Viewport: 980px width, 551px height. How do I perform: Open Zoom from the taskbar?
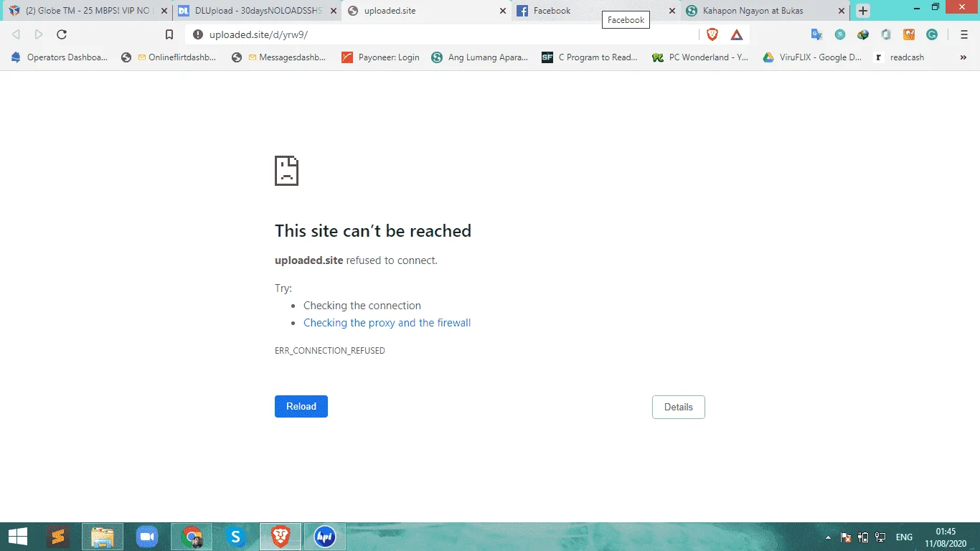(147, 537)
